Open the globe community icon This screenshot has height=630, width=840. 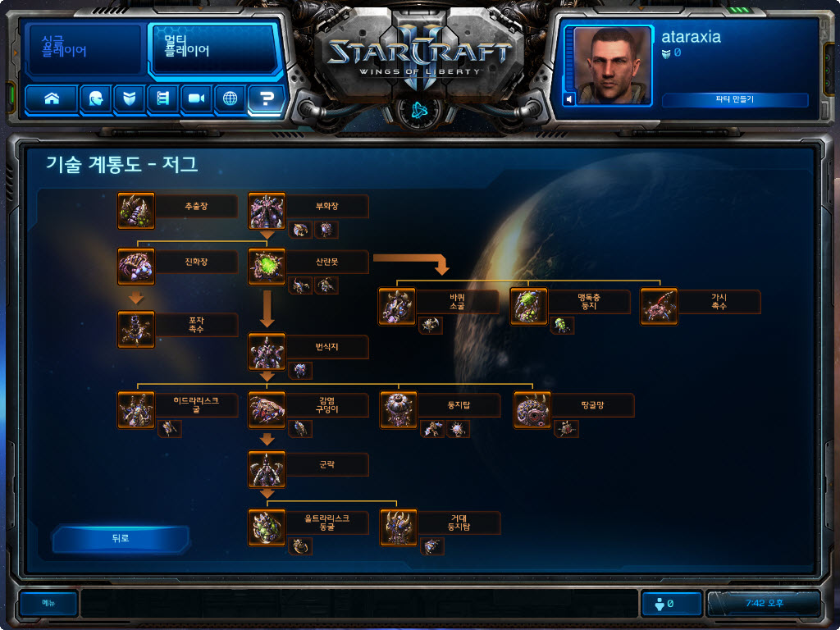point(230,98)
